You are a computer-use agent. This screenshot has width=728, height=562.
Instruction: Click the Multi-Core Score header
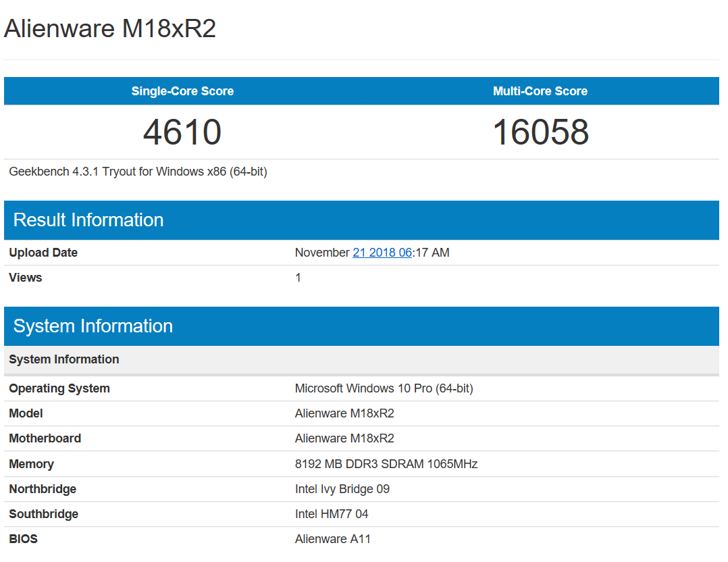coord(540,91)
